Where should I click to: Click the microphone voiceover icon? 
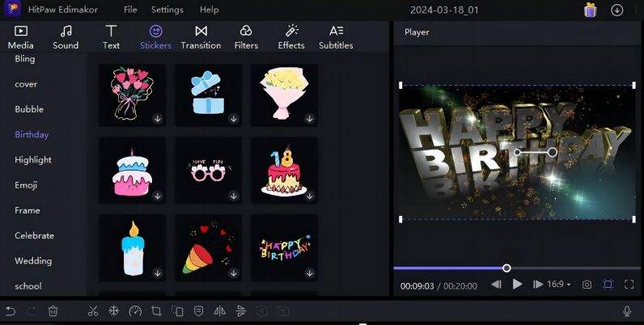(x=627, y=311)
